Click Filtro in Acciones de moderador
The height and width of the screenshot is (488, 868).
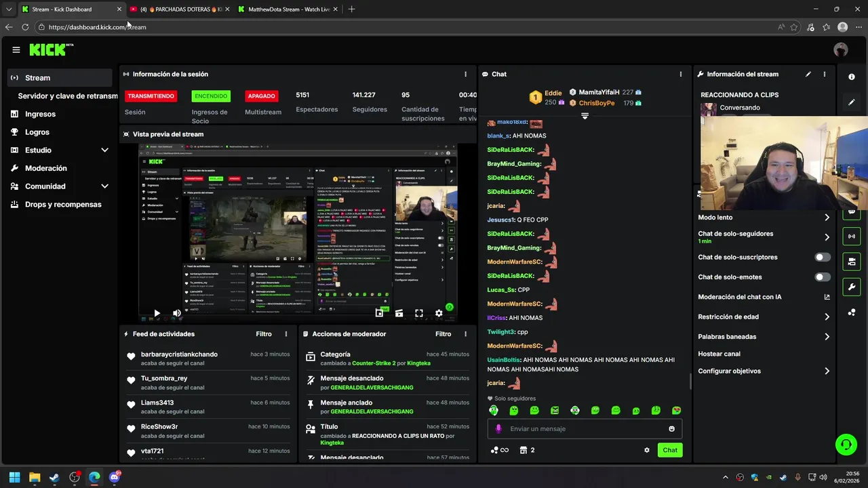tap(443, 334)
